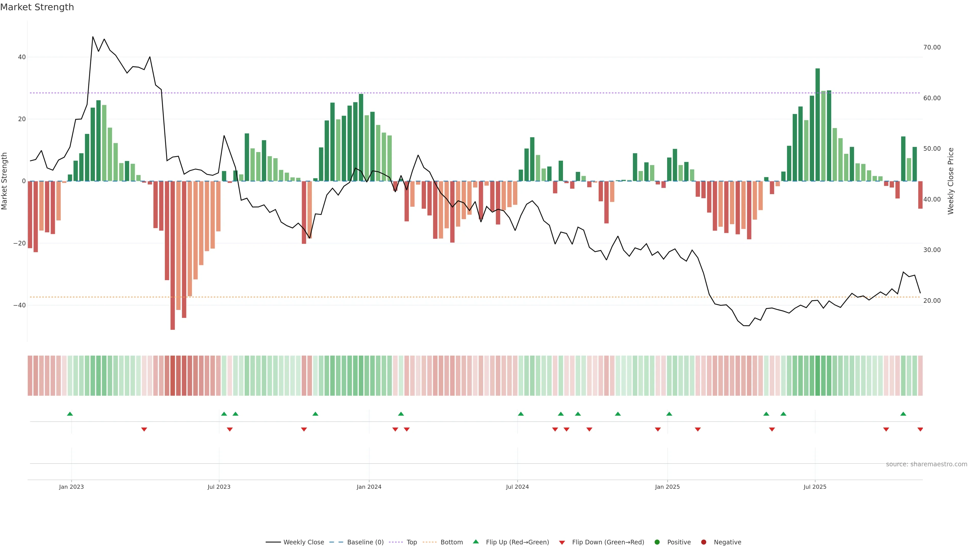
Task: Click the Positive green circle legend icon
Action: pos(657,542)
